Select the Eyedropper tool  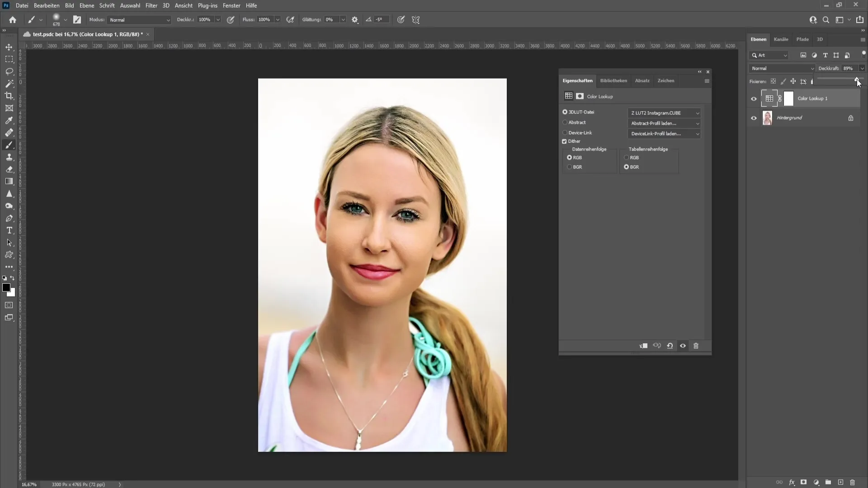(9, 120)
